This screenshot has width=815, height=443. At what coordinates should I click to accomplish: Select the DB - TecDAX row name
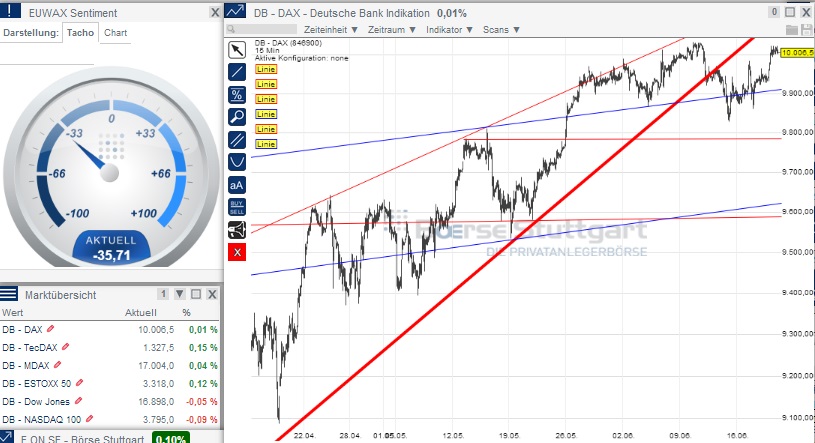(x=30, y=347)
